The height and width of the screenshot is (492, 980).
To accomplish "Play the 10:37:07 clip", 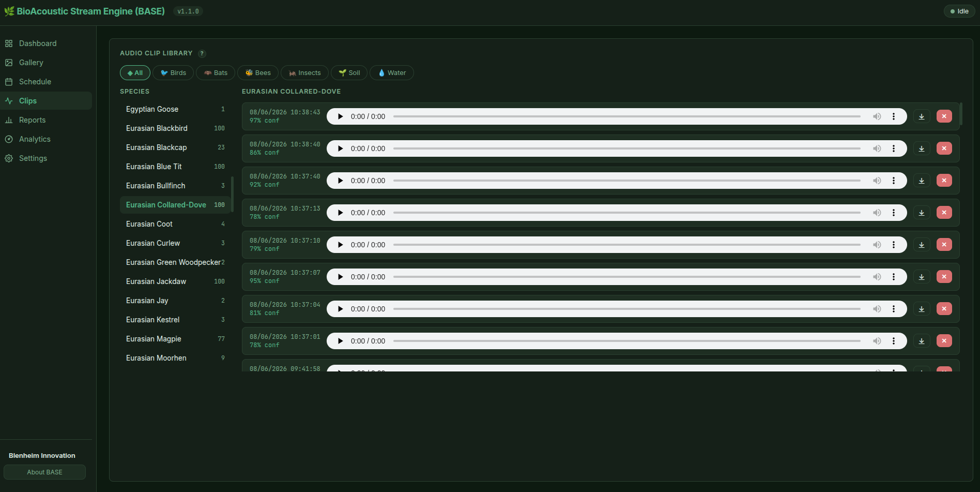I will point(340,277).
